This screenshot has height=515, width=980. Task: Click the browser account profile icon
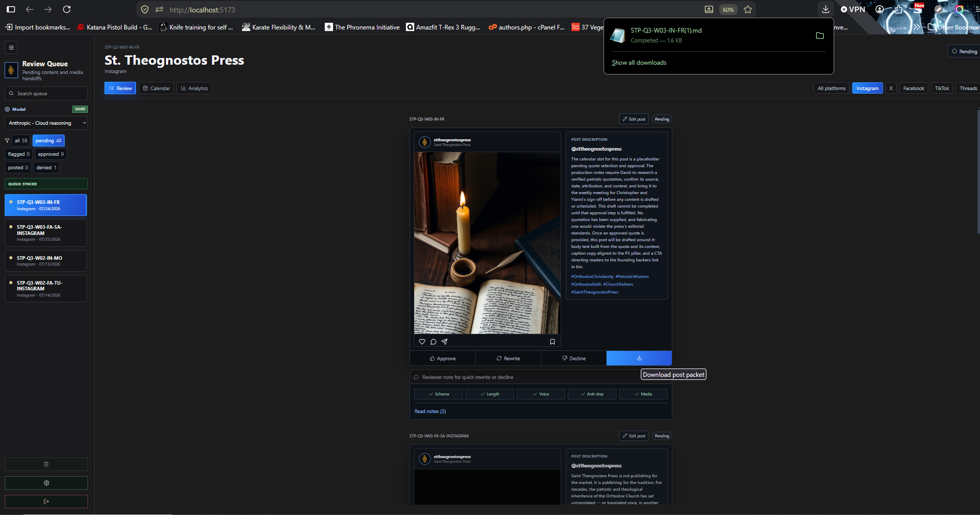[x=880, y=9]
